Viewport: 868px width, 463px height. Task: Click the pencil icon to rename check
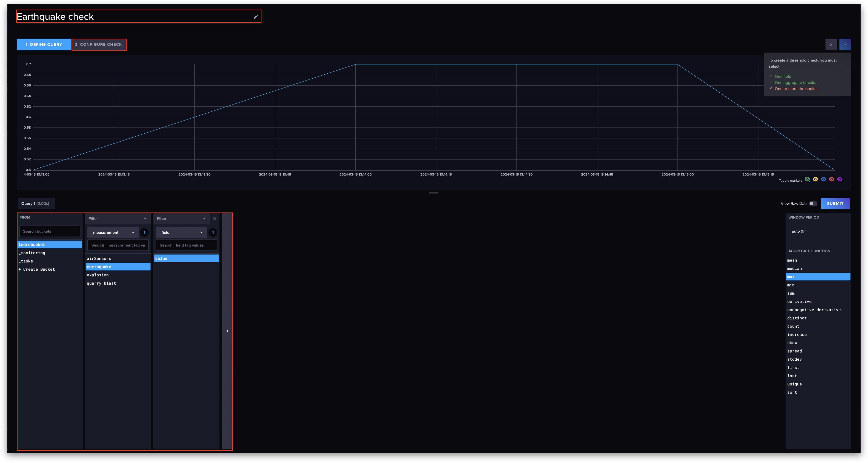pos(256,17)
